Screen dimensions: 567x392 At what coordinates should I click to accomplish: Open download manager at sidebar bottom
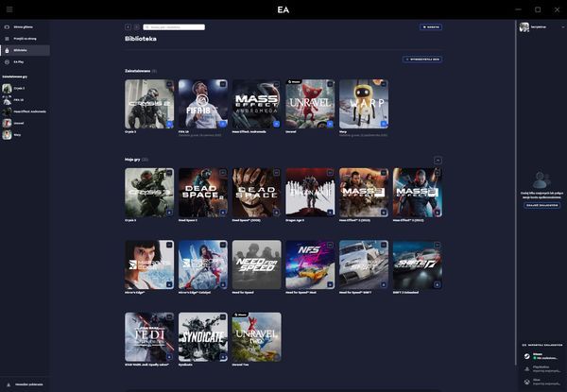pyautogui.click(x=25, y=384)
